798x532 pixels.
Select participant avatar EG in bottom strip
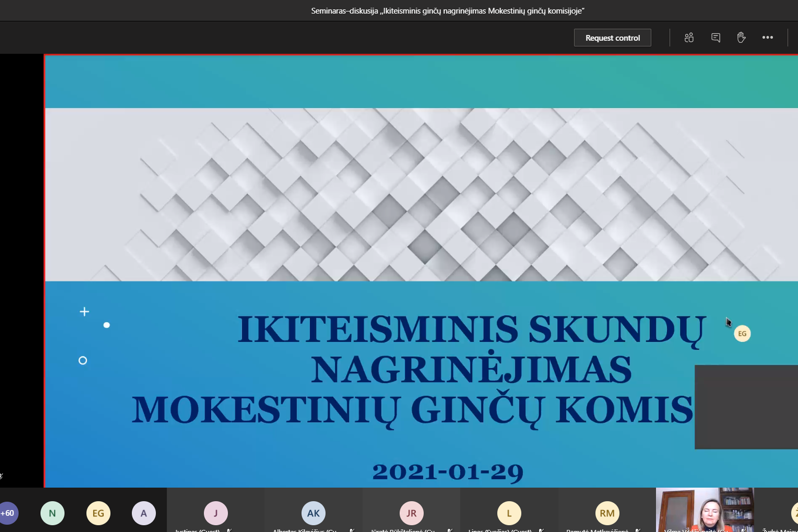point(98,513)
